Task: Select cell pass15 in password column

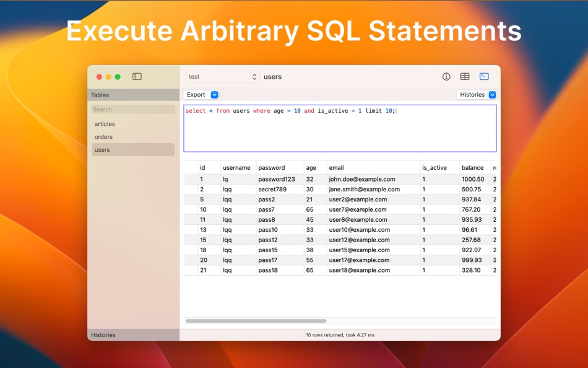Action: 268,250
